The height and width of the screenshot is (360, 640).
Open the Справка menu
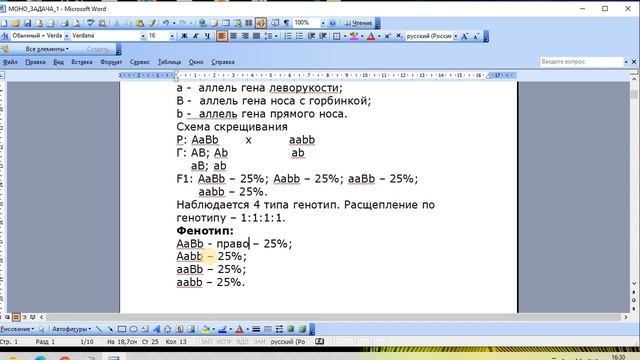click(223, 62)
